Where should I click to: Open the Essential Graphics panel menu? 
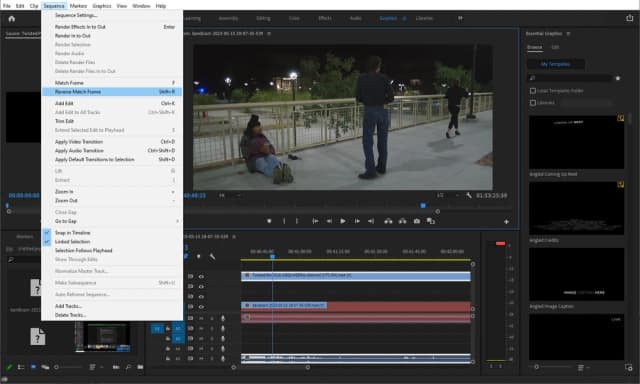click(x=568, y=33)
